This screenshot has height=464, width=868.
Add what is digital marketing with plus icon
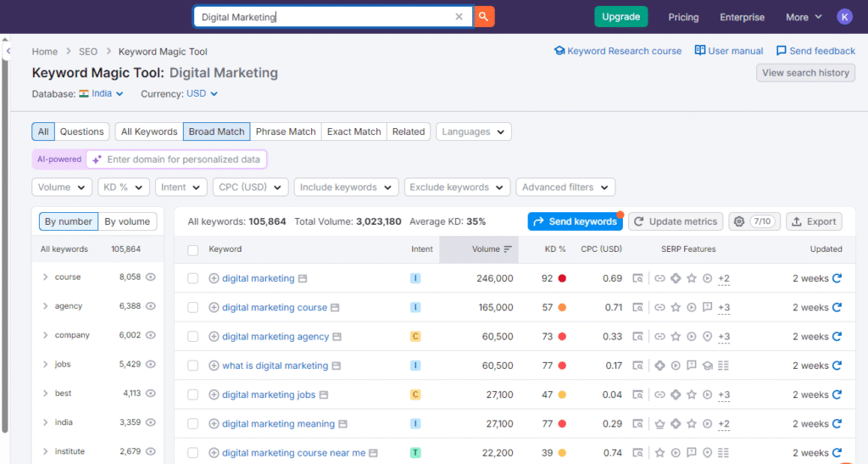[214, 366]
